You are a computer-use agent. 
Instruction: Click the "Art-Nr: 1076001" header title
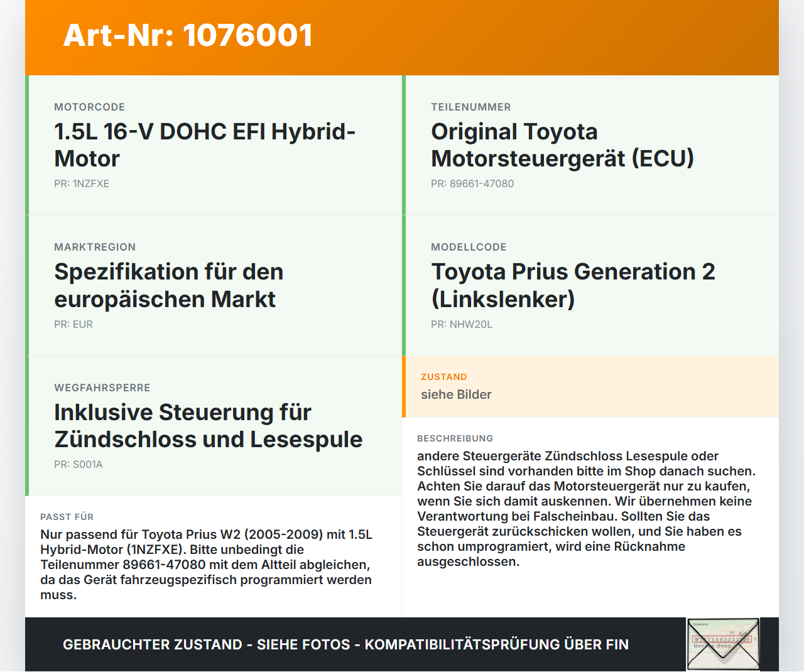188,35
